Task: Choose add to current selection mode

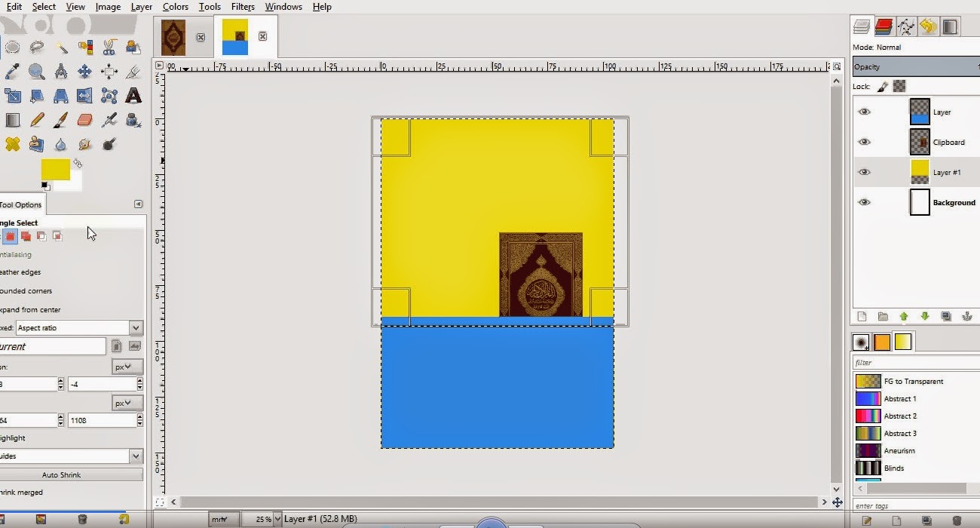Action: pos(26,236)
